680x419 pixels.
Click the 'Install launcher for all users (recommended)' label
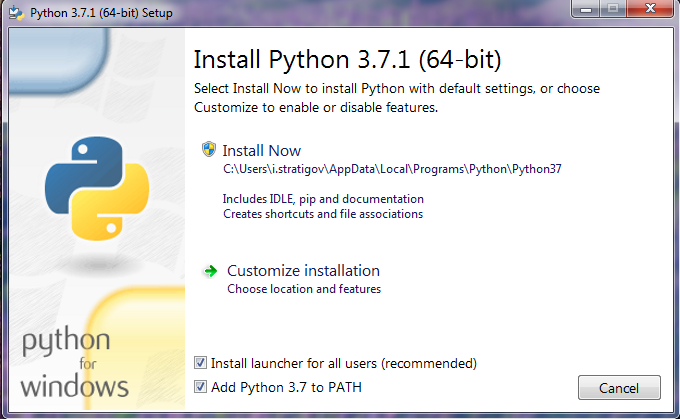click(x=344, y=363)
